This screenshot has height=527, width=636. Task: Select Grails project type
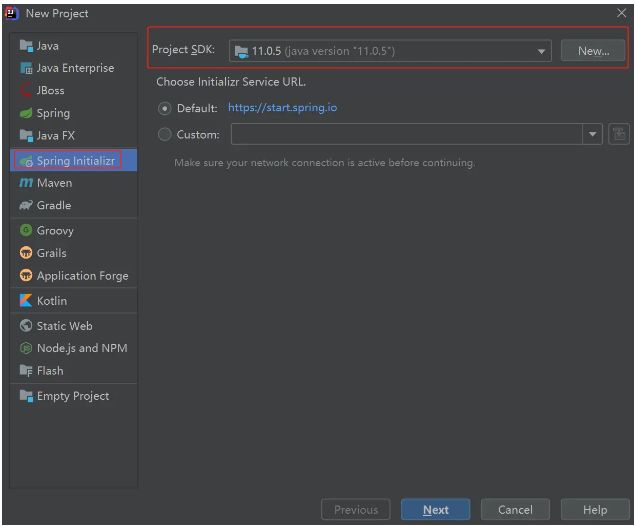coord(73,253)
